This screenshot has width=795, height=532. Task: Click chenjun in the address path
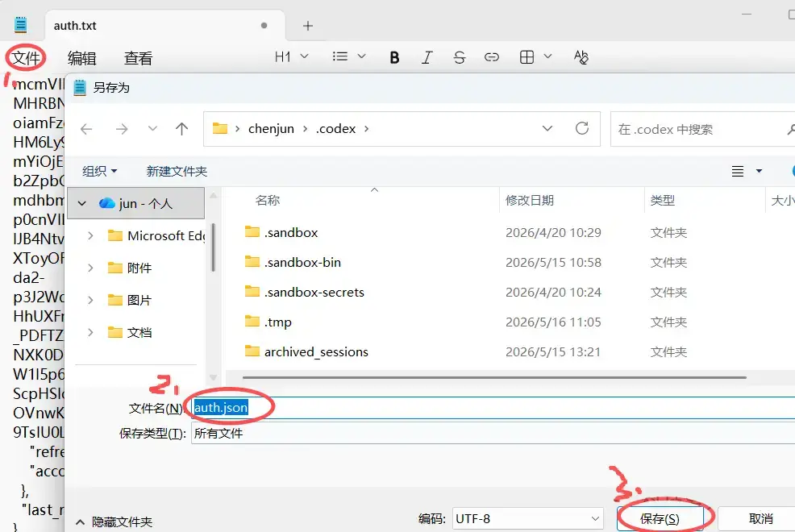click(x=271, y=129)
